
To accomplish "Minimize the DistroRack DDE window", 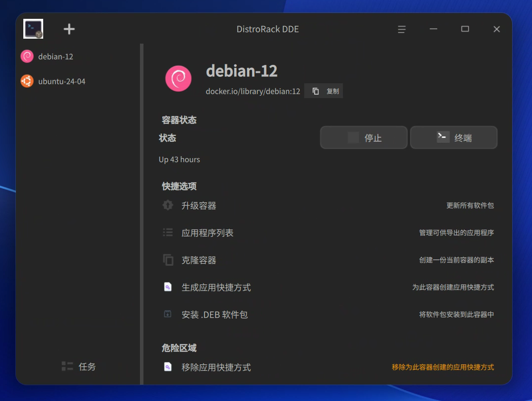I will click(433, 29).
